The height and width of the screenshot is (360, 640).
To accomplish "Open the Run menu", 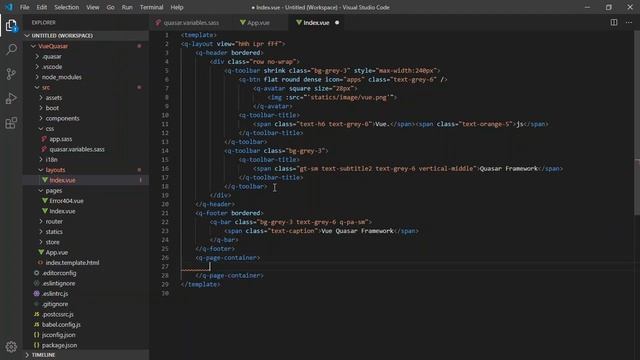I will [127, 7].
